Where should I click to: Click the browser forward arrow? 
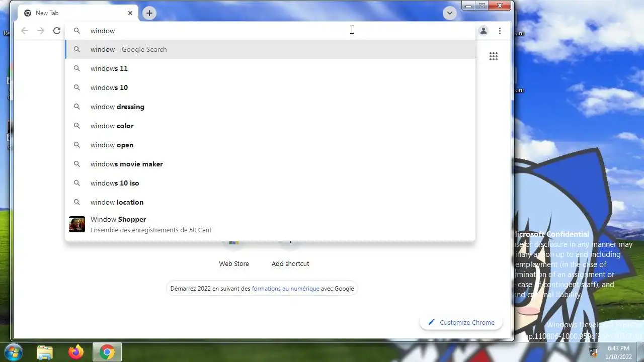click(41, 31)
